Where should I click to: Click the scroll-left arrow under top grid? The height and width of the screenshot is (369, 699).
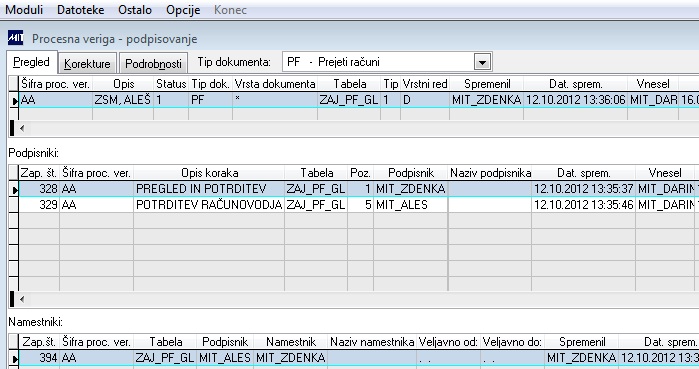[x=21, y=128]
